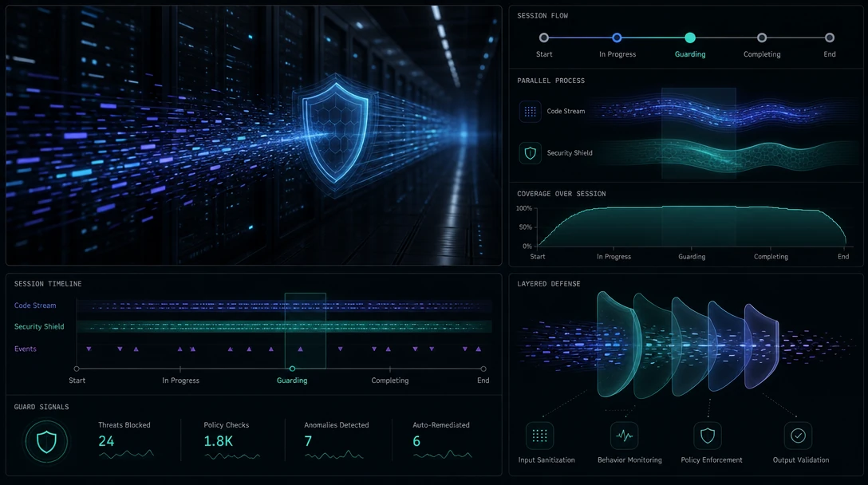Screen dimensions: 868x485
Task: Select the Completing node in Session Flow
Action: coord(762,37)
